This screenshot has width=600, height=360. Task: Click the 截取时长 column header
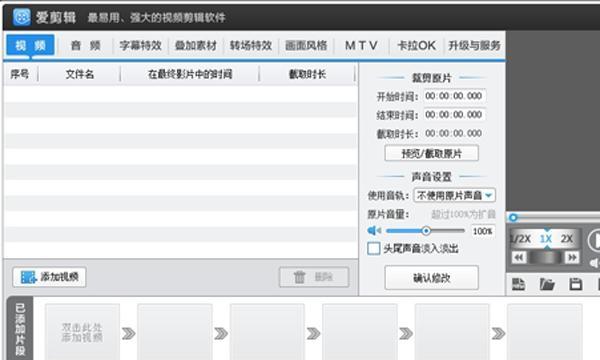click(307, 74)
